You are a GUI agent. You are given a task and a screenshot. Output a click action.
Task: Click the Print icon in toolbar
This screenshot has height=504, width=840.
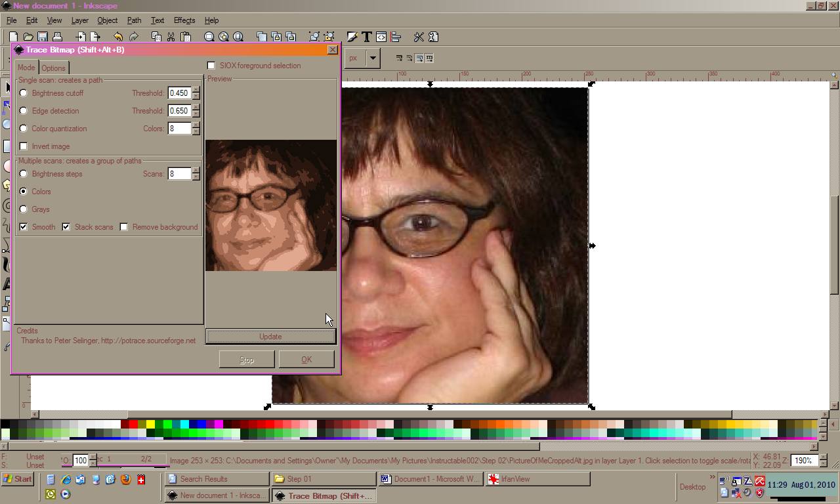tap(57, 37)
